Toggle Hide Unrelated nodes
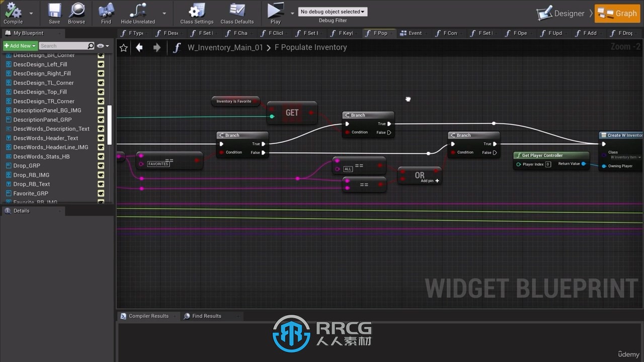The width and height of the screenshot is (644, 362). (x=137, y=11)
